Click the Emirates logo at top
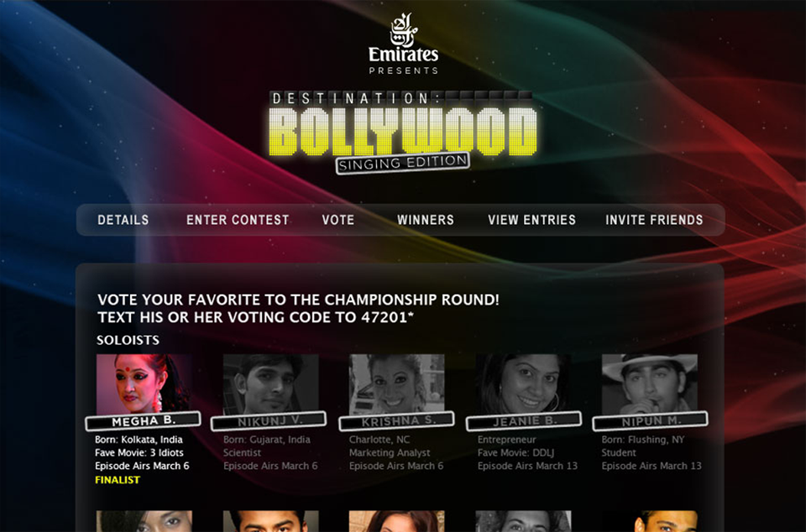Image resolution: width=806 pixels, height=532 pixels. coord(404,44)
